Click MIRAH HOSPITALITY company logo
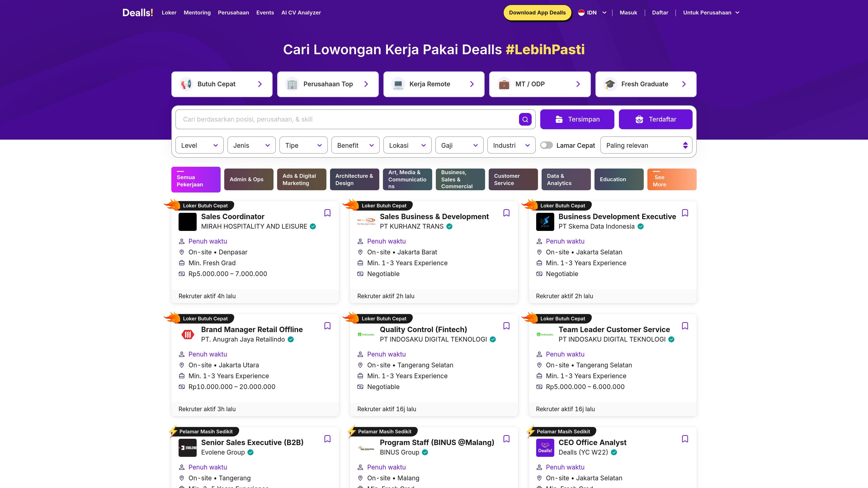Screen dimensions: 868x488 pos(187,222)
